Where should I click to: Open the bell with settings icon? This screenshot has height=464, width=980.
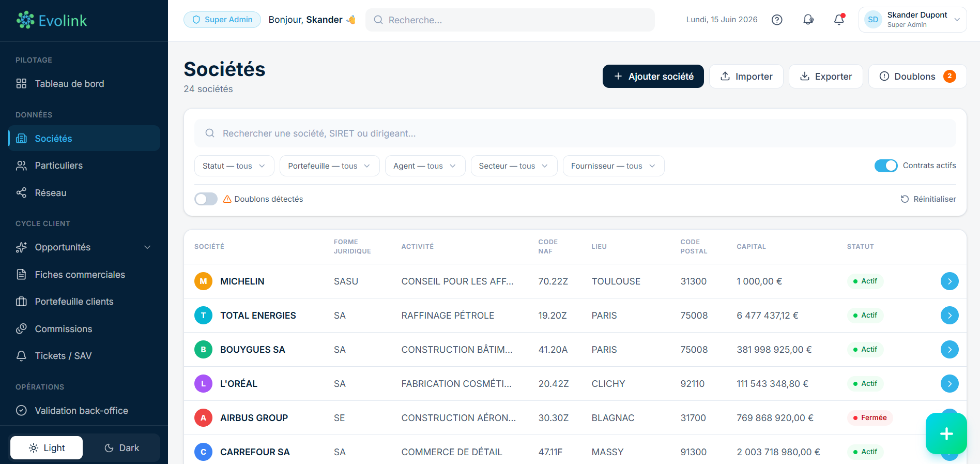click(808, 20)
